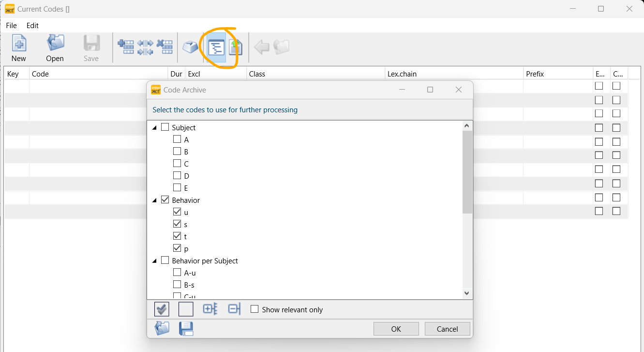644x352 pixels.
Task: Open the Edit menu
Action: (x=32, y=26)
